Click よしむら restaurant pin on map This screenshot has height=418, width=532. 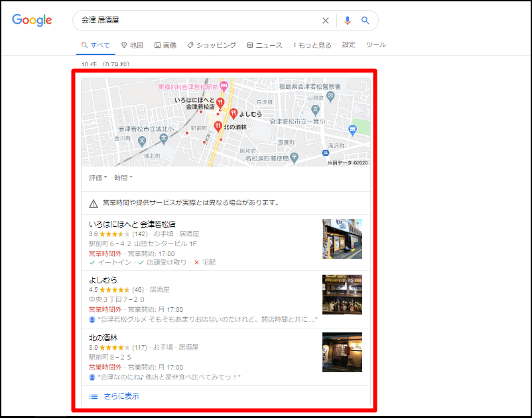point(233,113)
